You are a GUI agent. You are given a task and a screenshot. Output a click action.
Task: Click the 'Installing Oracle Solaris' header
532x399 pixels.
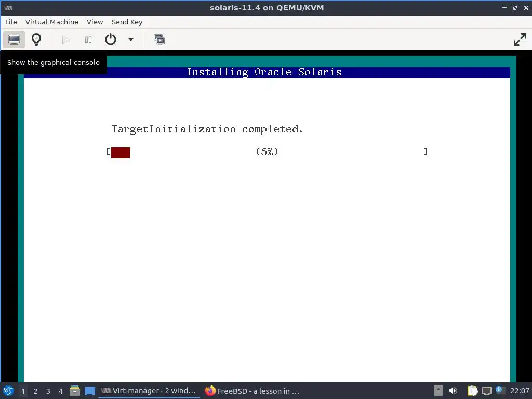point(264,72)
